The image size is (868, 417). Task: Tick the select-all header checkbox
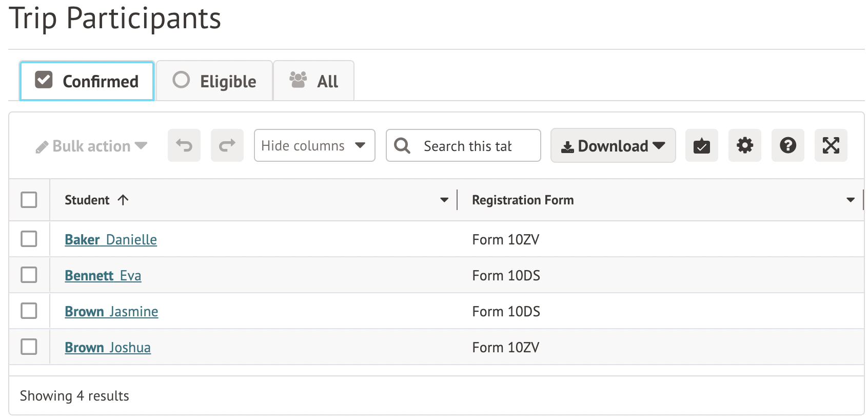pyautogui.click(x=29, y=200)
